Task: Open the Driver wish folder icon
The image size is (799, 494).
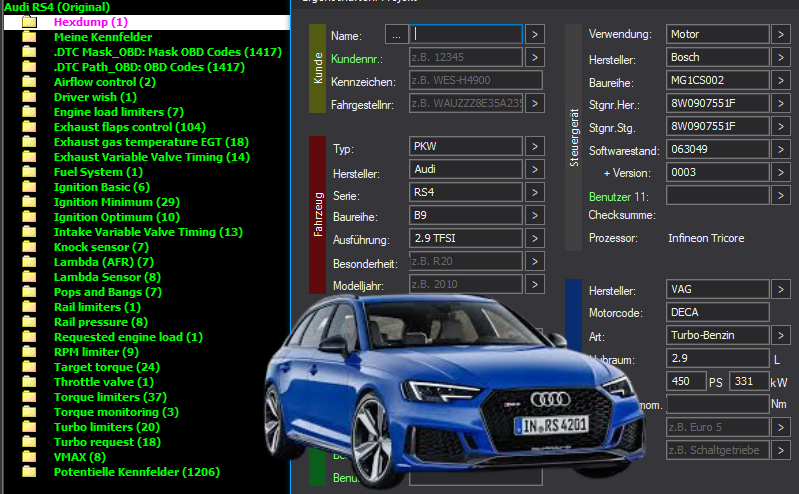Action: (30, 97)
